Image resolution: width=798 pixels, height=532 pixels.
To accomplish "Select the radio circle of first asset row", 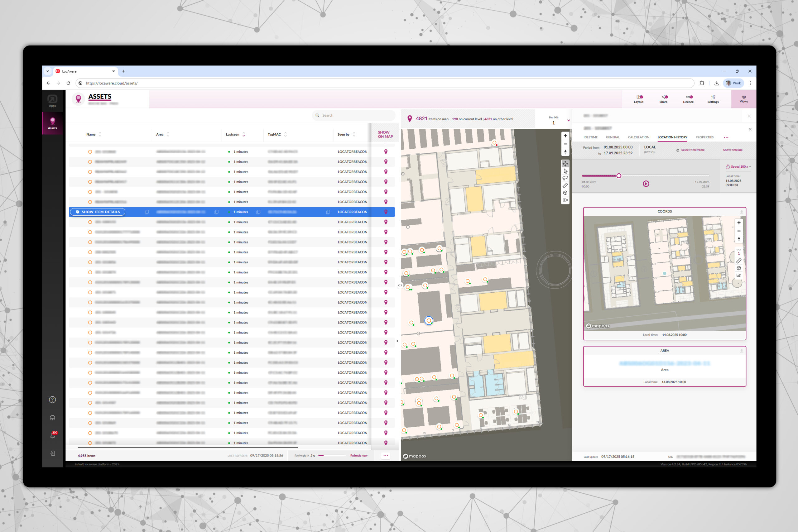I will [90, 152].
